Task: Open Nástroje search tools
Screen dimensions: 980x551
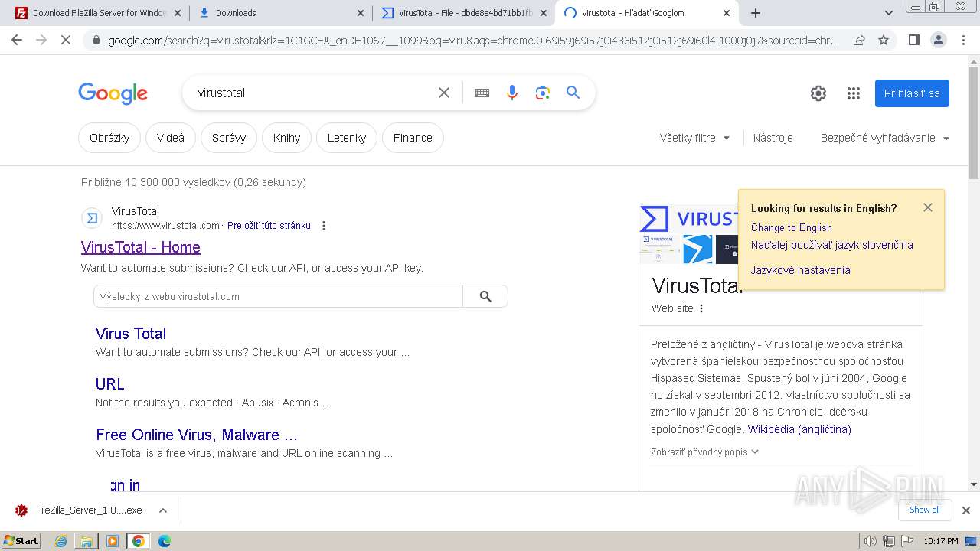Action: coord(773,138)
